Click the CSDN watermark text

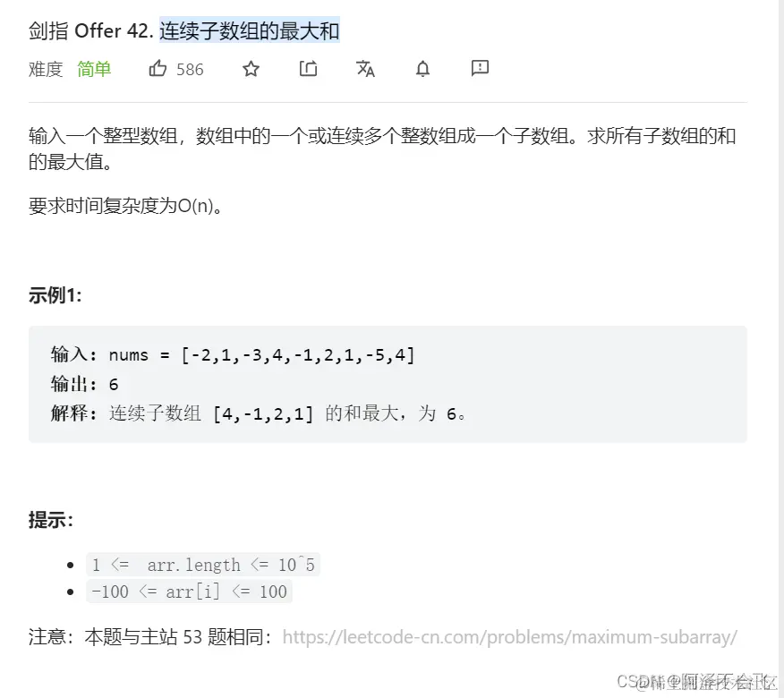(x=696, y=682)
